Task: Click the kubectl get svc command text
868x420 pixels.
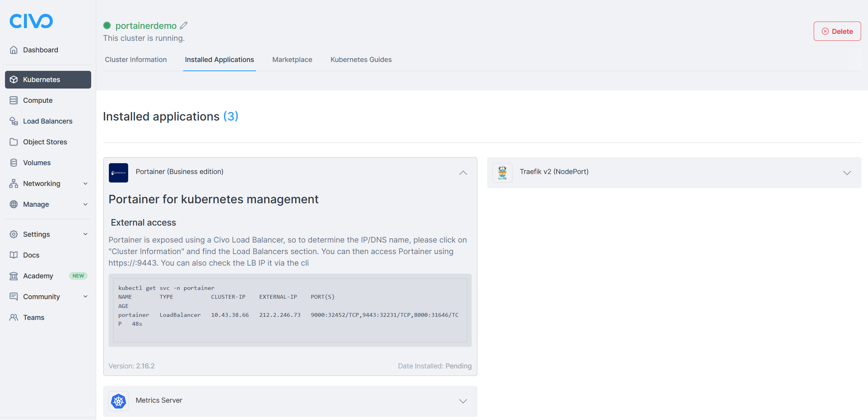Action: click(166, 288)
